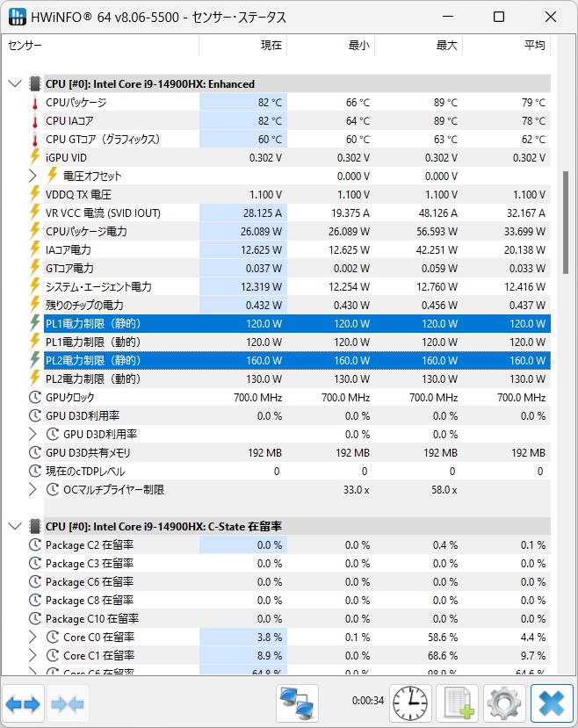Click the 最大 column header
Screen dimensions: 578x728
418,45
